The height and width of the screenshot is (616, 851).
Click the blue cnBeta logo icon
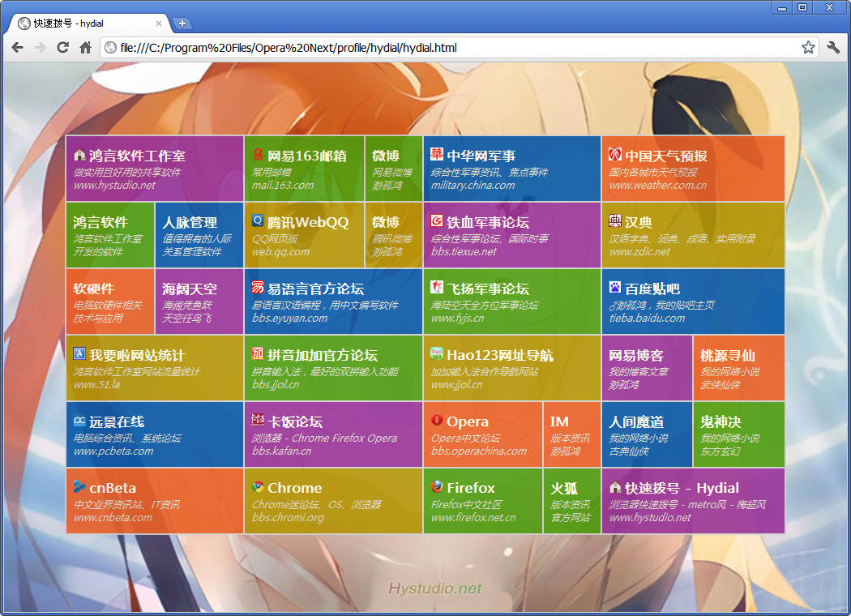click(x=79, y=486)
